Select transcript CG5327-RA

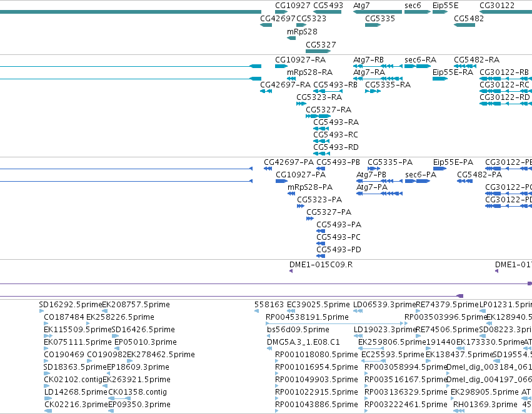pos(328,110)
